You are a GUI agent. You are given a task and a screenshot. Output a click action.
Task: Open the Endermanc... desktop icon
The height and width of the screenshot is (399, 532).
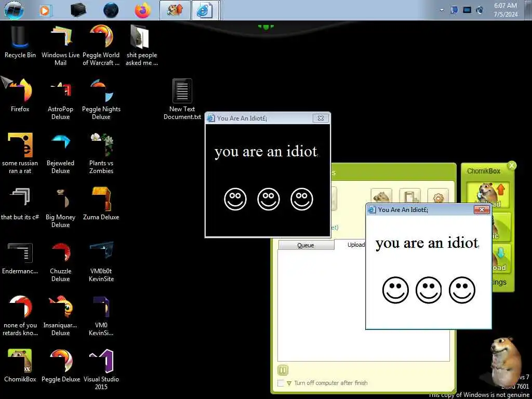(20, 258)
